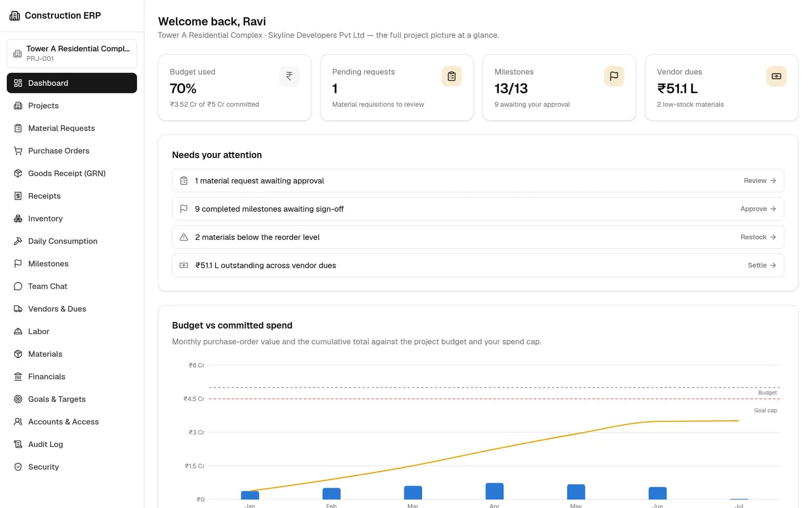Go to Material Requests page
The height and width of the screenshot is (508, 812).
point(72,128)
